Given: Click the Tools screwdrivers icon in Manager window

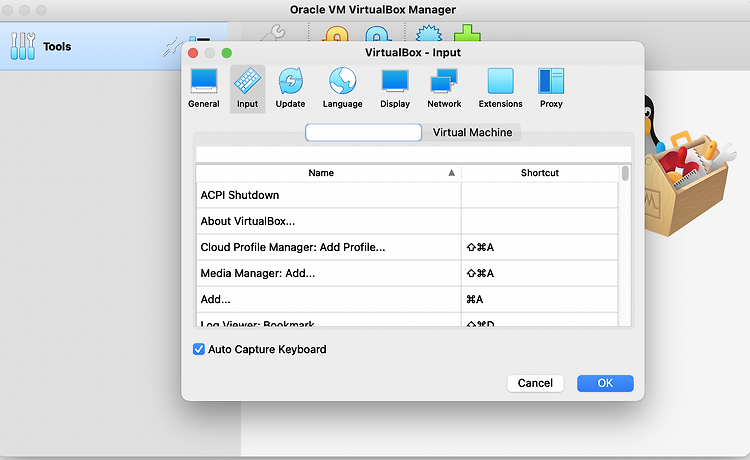Looking at the screenshot, I should (x=22, y=46).
